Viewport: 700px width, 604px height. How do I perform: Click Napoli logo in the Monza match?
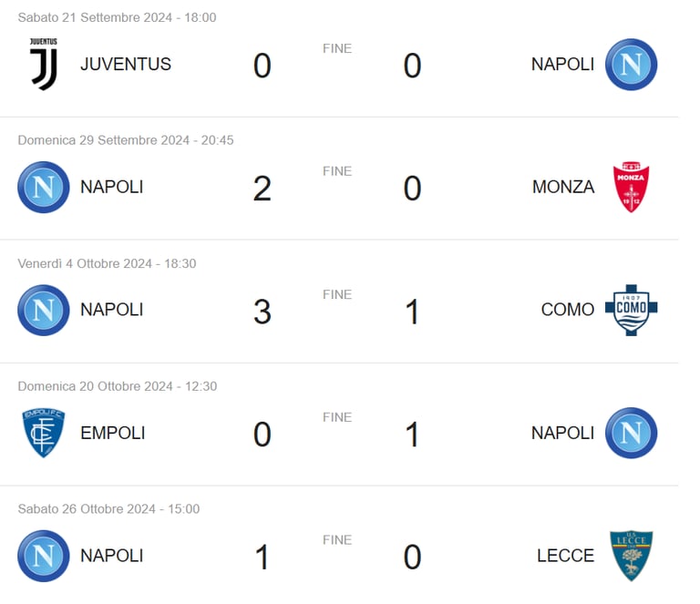coord(44,187)
